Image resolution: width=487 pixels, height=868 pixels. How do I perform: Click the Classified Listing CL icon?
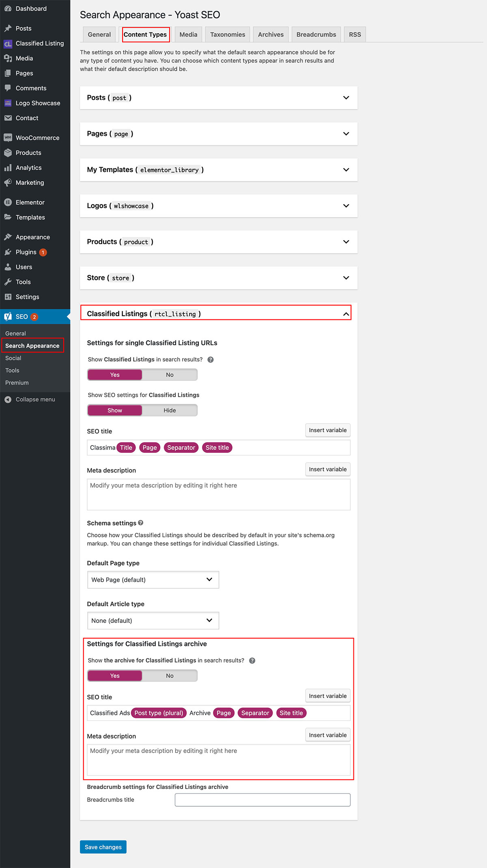8,43
